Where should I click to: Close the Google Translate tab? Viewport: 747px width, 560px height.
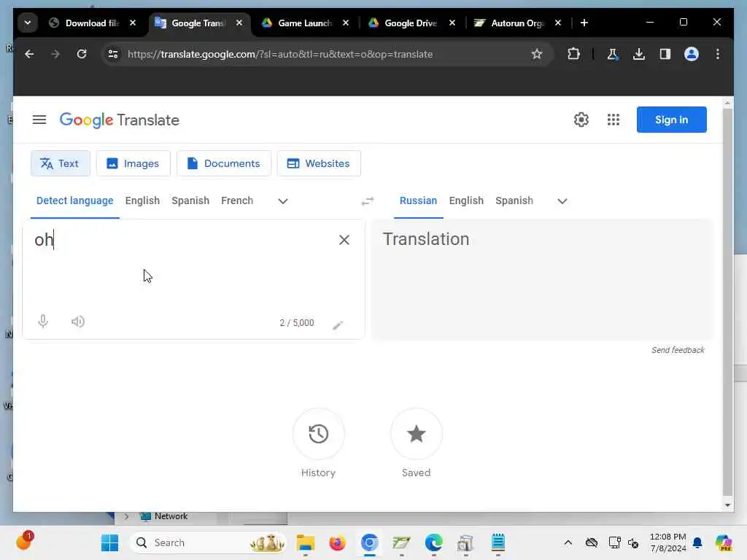pos(239,23)
